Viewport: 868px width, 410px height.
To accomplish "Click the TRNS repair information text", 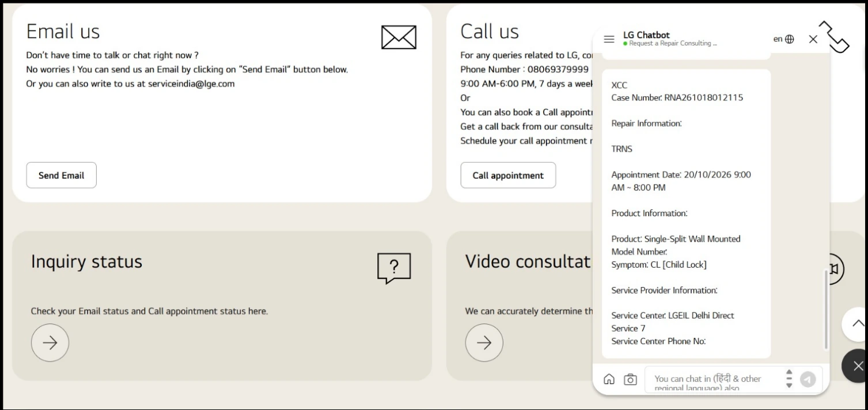I will [x=621, y=149].
